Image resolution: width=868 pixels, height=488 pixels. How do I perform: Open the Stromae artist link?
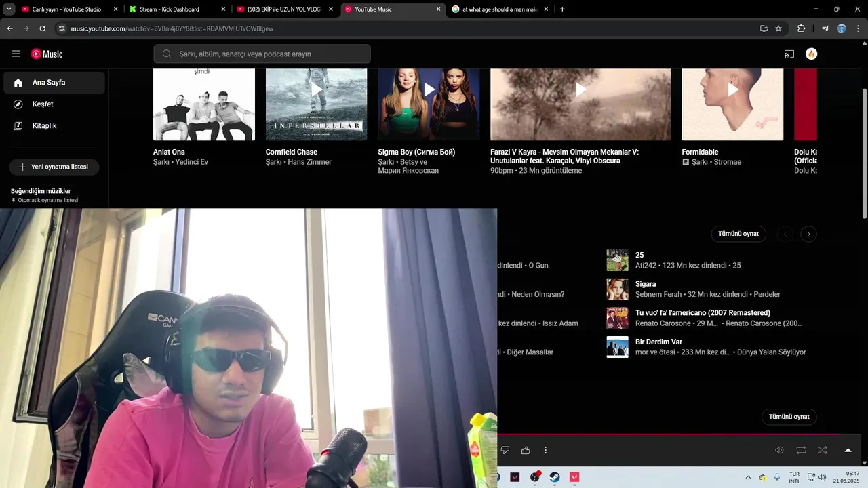[x=728, y=162]
